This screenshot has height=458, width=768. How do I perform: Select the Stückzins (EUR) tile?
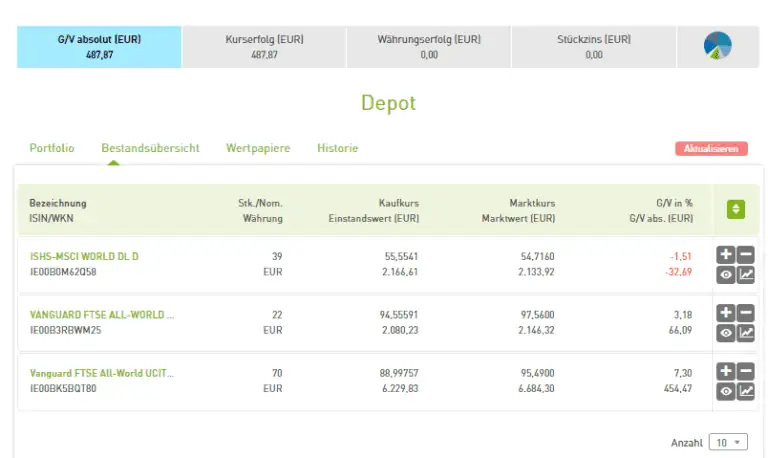594,47
